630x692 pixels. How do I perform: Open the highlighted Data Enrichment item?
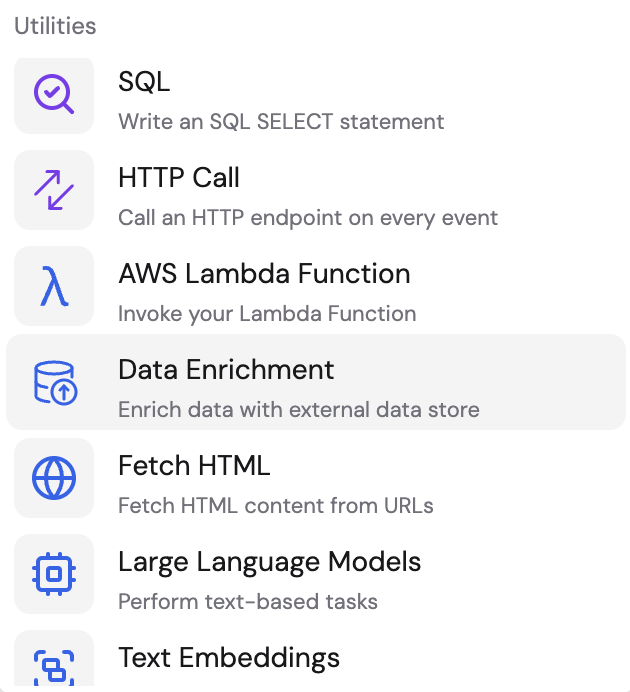[x=316, y=382]
